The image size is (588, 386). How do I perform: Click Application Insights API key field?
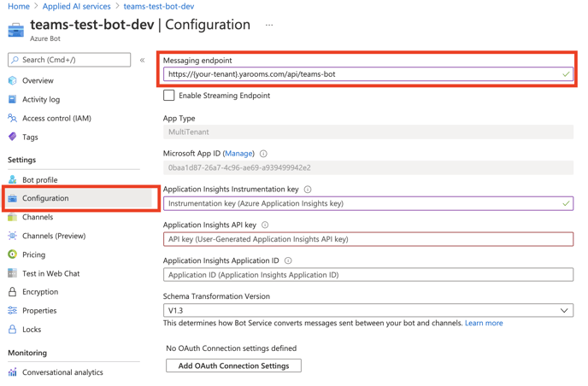click(x=368, y=239)
